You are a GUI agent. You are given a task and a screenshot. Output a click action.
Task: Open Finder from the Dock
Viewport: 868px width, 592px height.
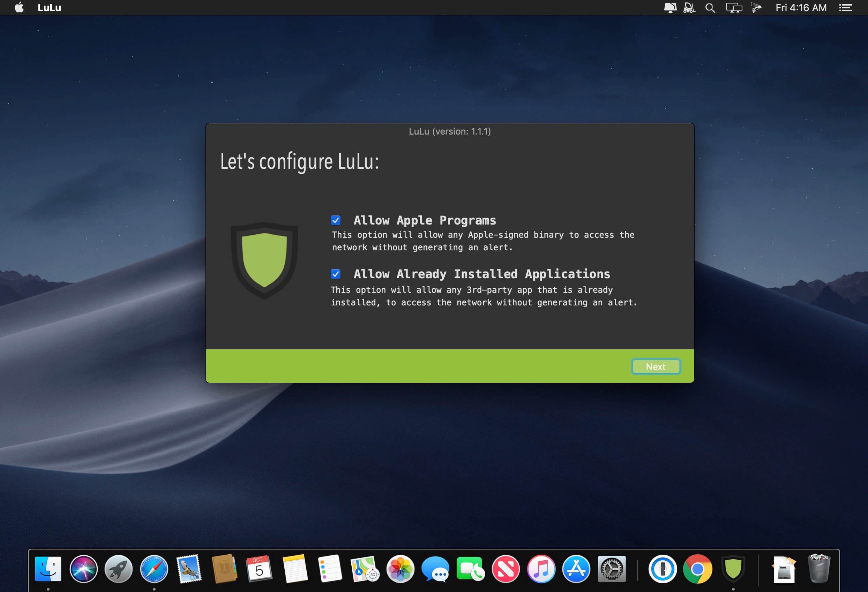48,569
